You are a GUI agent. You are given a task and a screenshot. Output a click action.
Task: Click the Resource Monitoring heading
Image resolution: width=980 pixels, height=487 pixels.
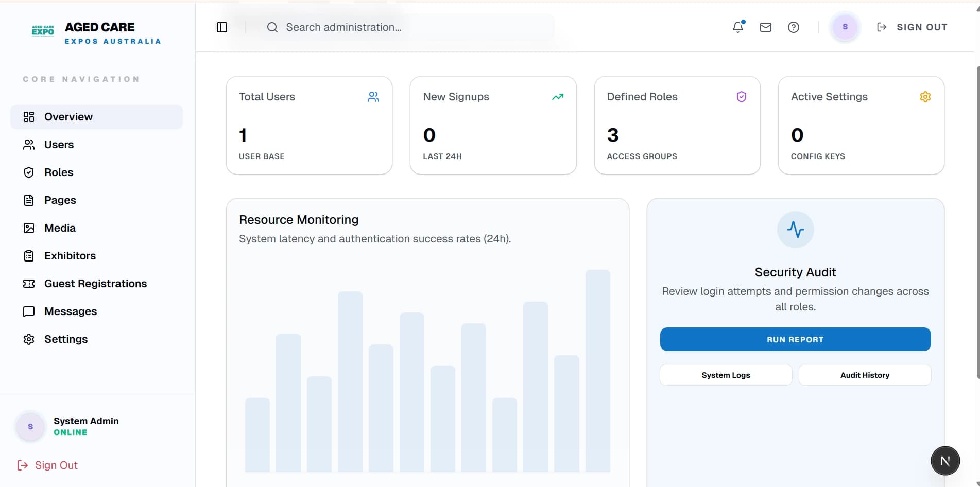[x=299, y=220]
